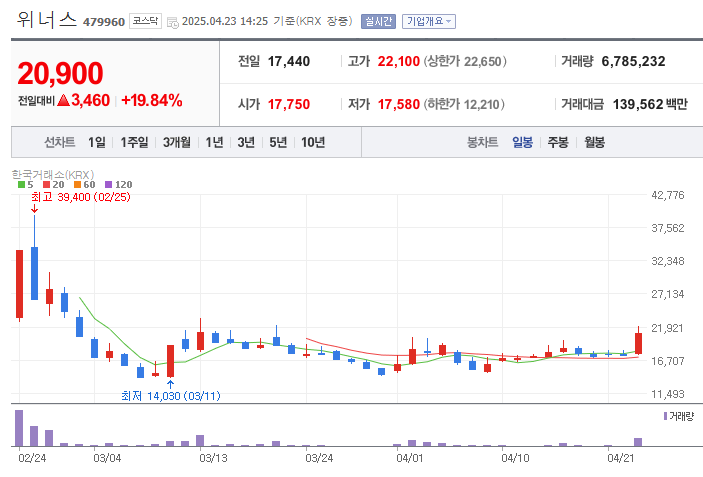Select the 5년 line chart tab

pos(278,142)
